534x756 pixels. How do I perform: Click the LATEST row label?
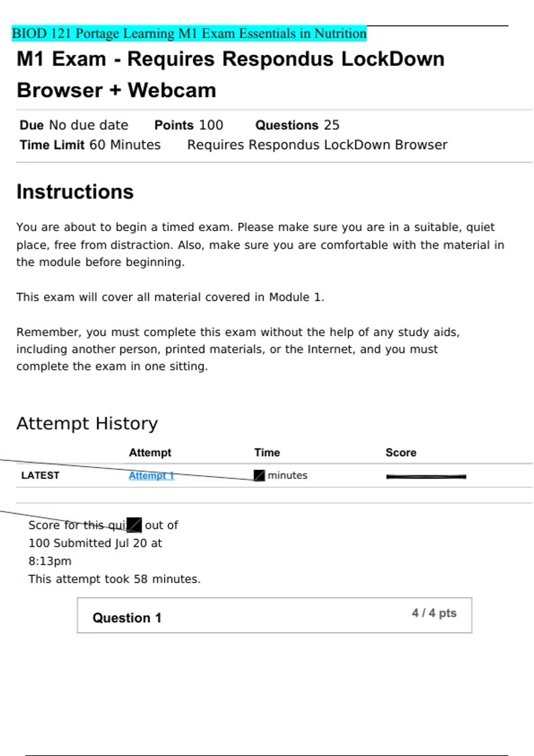[40, 475]
